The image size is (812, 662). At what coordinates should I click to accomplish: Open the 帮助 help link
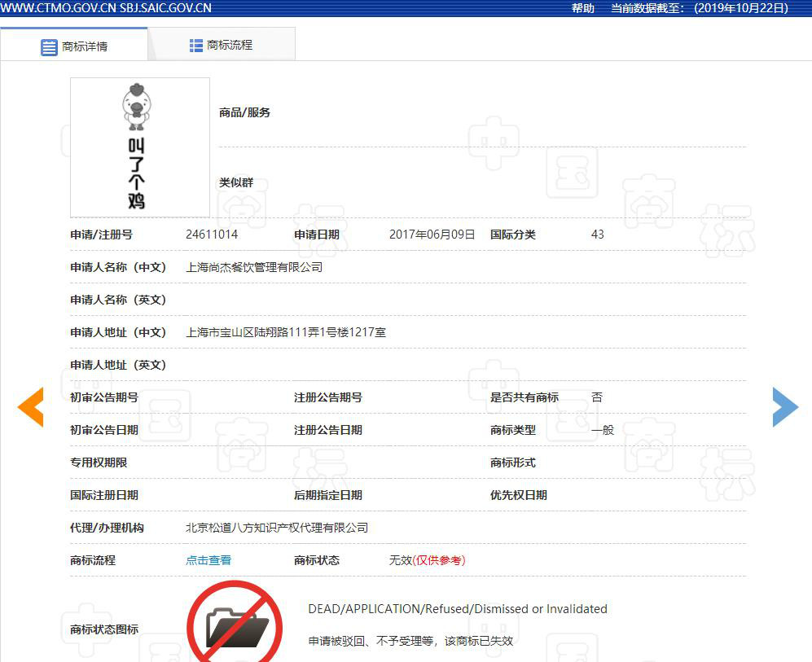tap(582, 8)
